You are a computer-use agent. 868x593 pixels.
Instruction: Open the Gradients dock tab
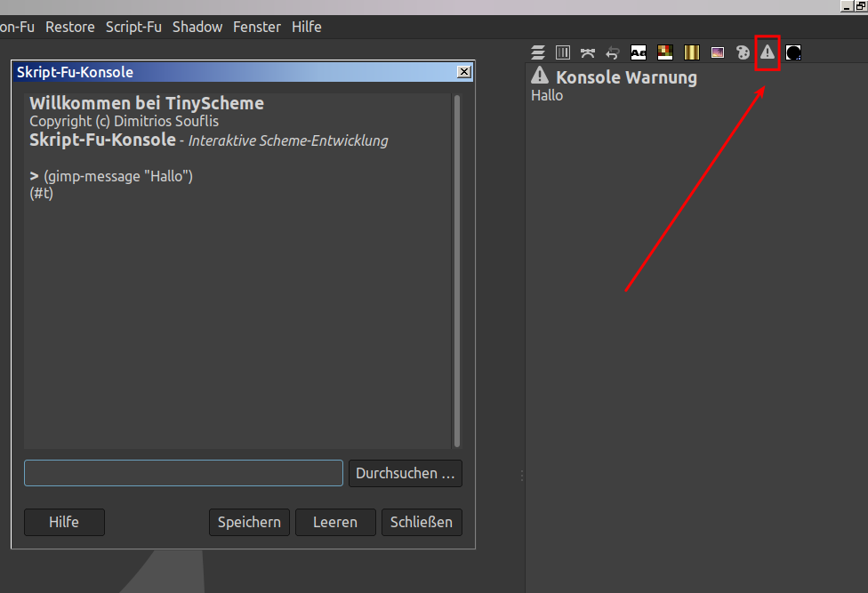pyautogui.click(x=691, y=52)
